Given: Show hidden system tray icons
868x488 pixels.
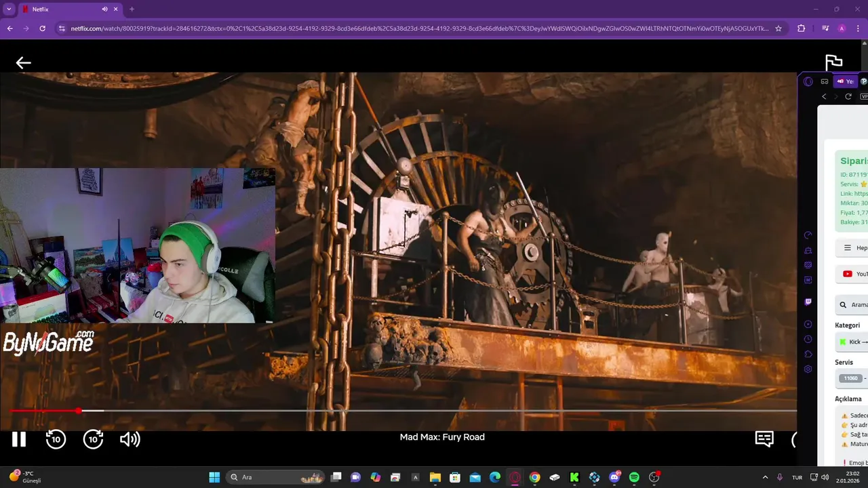Looking at the screenshot, I should [765, 477].
